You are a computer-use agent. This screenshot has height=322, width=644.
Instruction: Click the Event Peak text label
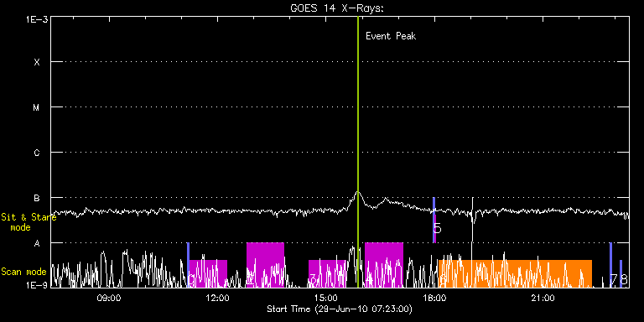tap(391, 36)
